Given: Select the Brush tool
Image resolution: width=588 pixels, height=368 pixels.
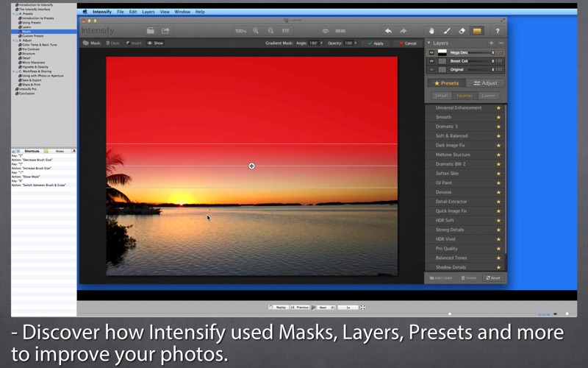Looking at the screenshot, I should point(447,31).
